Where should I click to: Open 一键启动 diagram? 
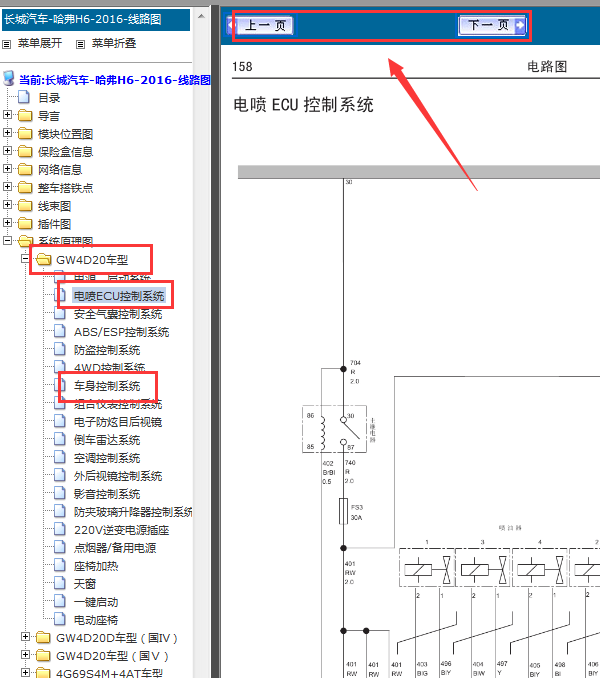point(96,602)
